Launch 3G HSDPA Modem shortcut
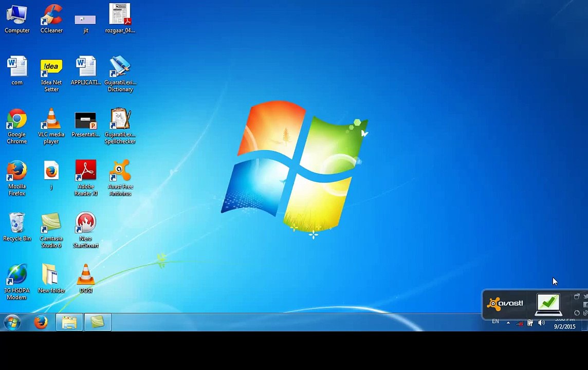The image size is (588, 370). 17,282
